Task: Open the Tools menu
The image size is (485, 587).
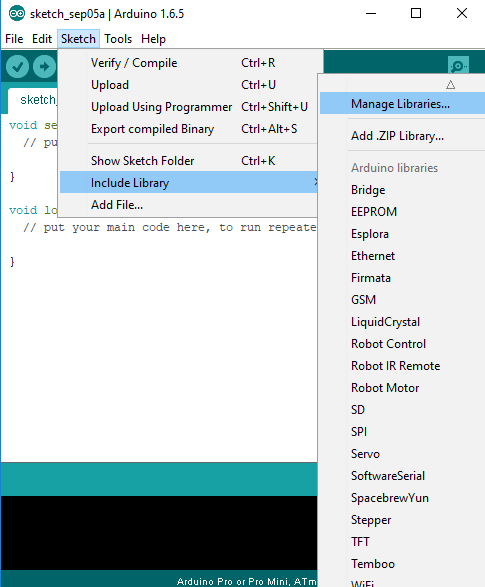Action: coord(118,39)
